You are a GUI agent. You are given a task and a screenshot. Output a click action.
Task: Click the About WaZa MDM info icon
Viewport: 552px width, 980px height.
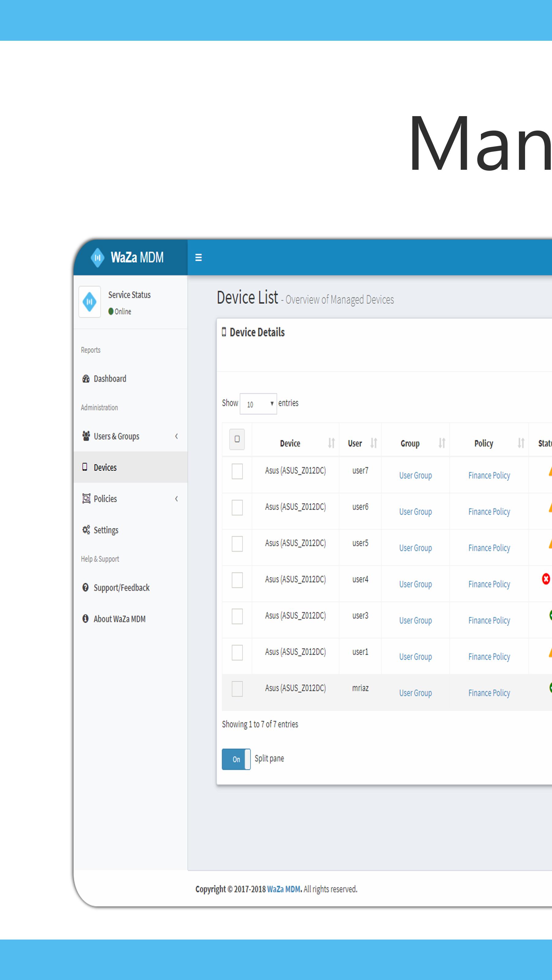click(x=85, y=619)
